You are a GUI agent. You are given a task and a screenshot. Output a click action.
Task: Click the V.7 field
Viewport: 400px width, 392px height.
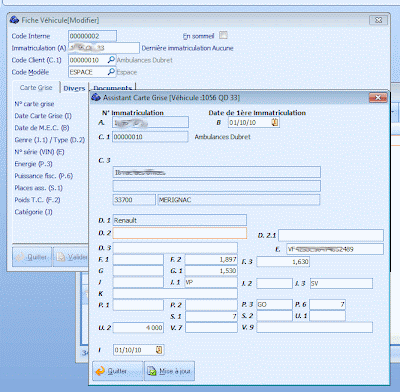click(211, 328)
